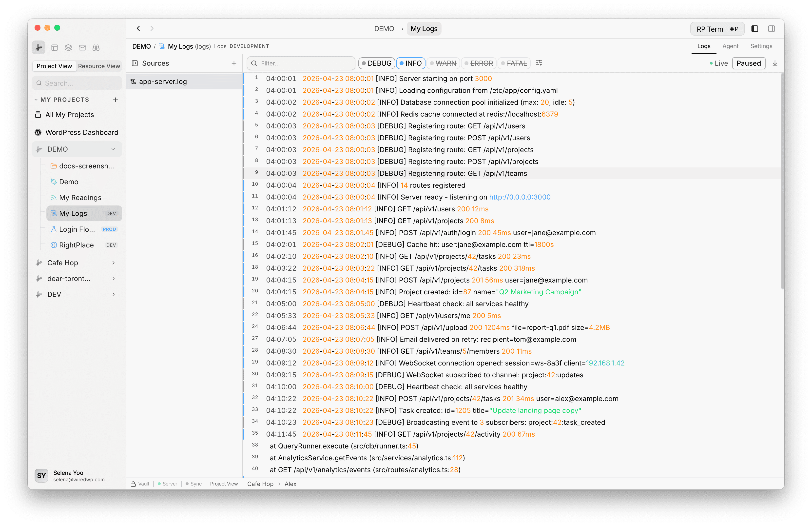Click the app-server.log file icon
The image size is (812, 526).
pos(133,81)
